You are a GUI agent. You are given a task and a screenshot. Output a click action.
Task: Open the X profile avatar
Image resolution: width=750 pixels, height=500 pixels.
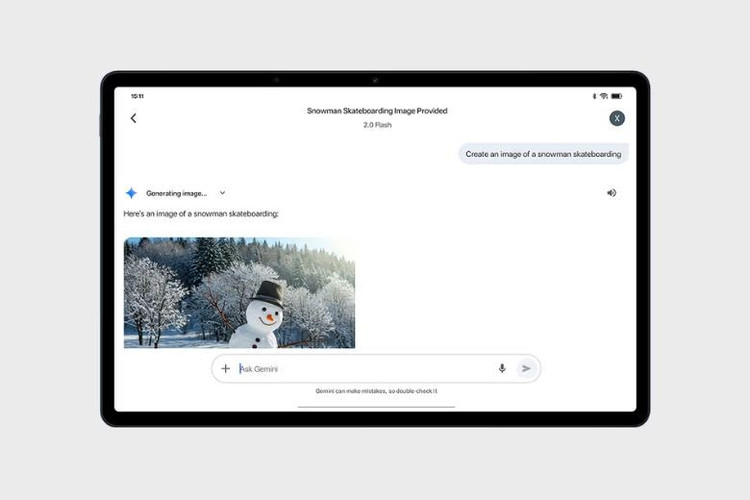[x=617, y=118]
